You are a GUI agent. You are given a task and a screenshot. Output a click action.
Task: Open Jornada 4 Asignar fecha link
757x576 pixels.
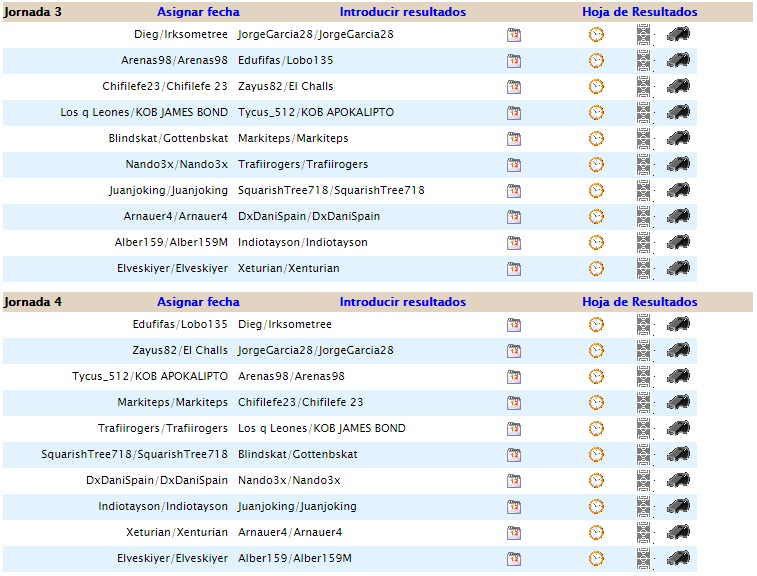pos(198,302)
